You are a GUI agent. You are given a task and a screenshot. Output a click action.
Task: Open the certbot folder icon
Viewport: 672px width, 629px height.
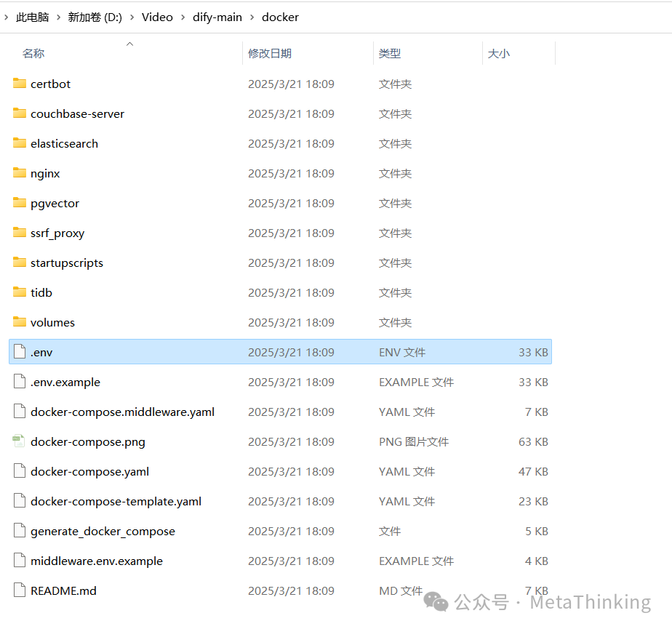(x=20, y=83)
